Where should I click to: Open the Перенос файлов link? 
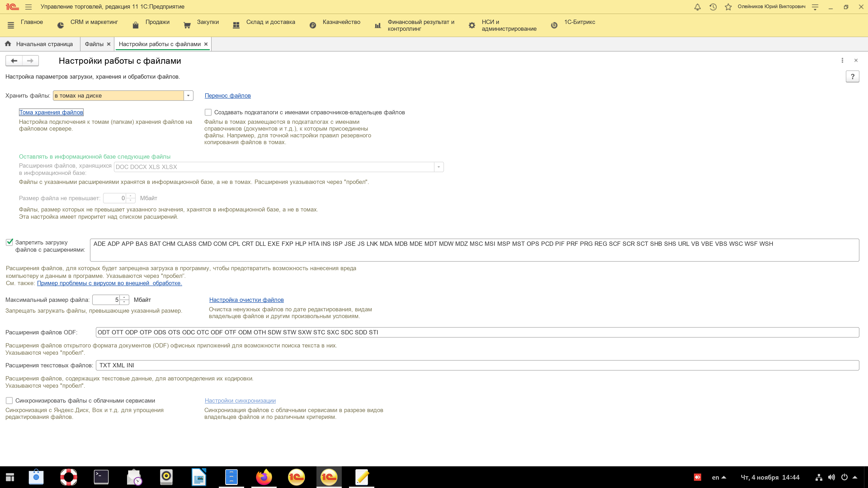[x=227, y=96]
